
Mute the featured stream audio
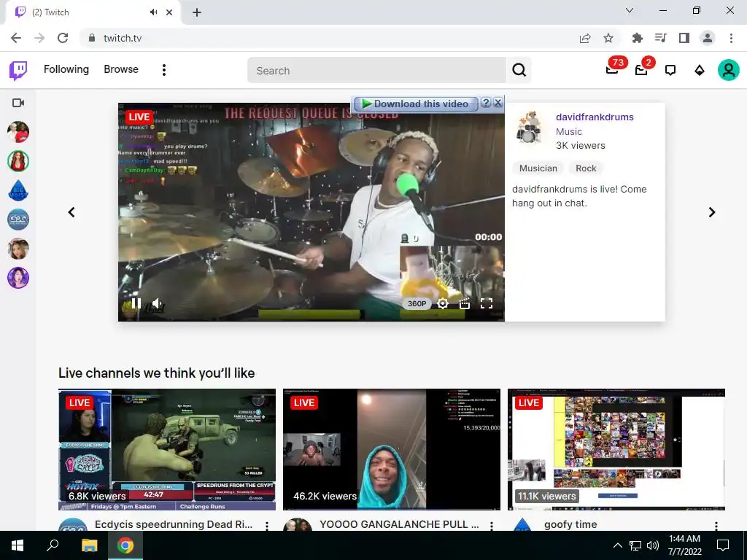(x=158, y=303)
